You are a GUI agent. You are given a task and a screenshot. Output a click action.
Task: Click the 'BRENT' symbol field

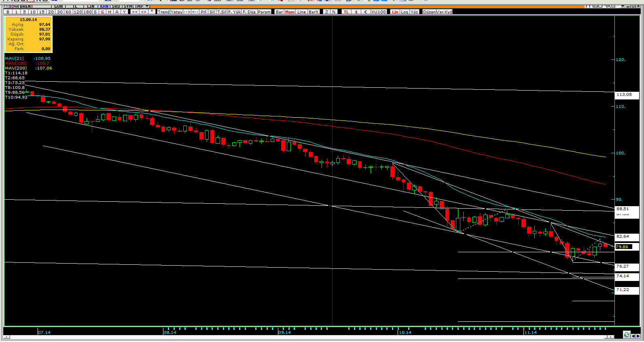pyautogui.click(x=35, y=6)
